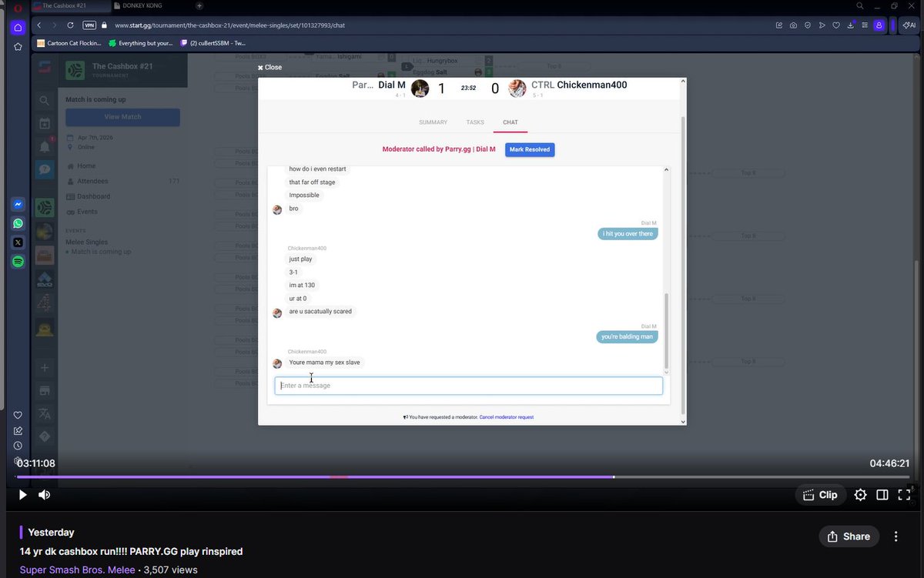Open the AI button in the browser toolbar
Screen dimensions: 924x578
908,25
